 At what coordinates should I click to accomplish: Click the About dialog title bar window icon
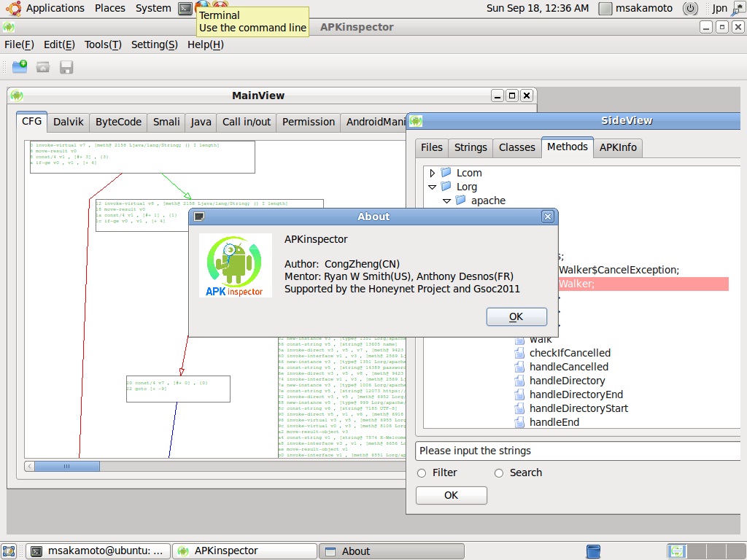199,217
